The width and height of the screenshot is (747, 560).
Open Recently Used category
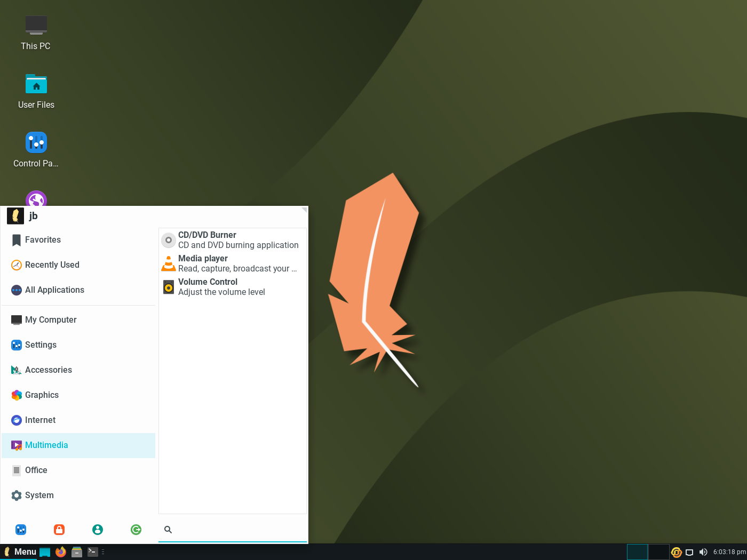78,265
